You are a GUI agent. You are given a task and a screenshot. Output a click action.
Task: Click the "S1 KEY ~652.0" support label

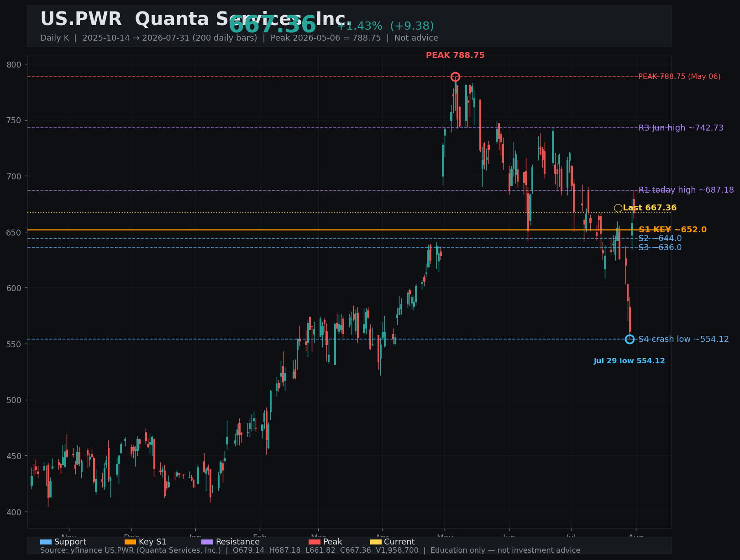pos(672,230)
